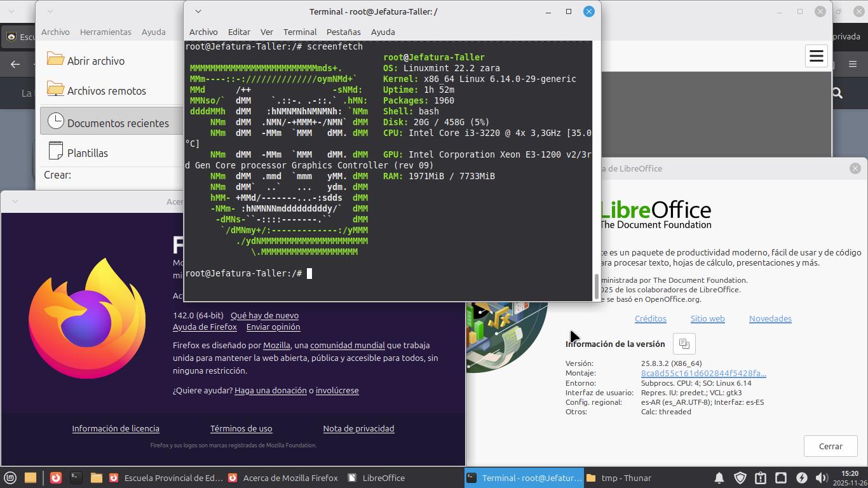Open the terminal window menu chevron
Screen dimensions: 868x488
pyautogui.click(x=198, y=11)
